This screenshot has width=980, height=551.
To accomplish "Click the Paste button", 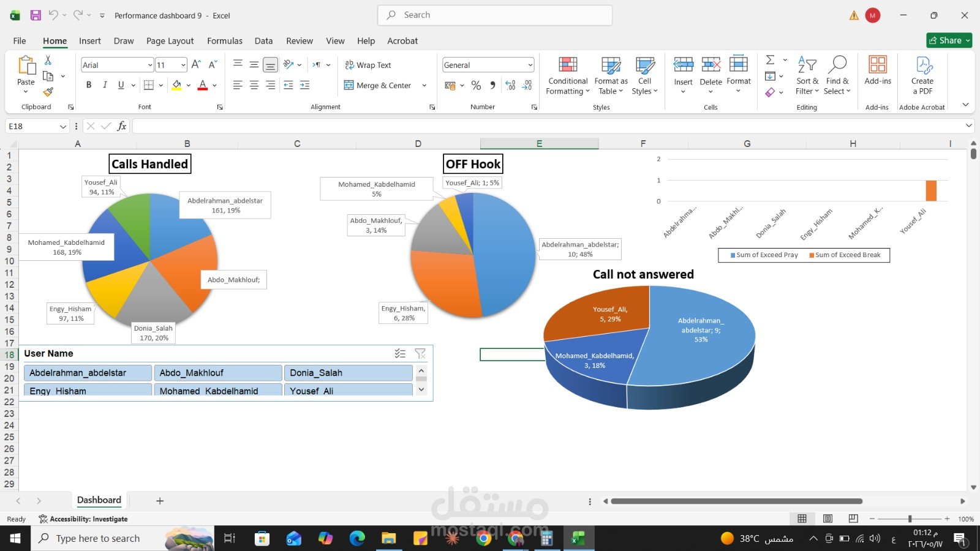I will coord(26,75).
